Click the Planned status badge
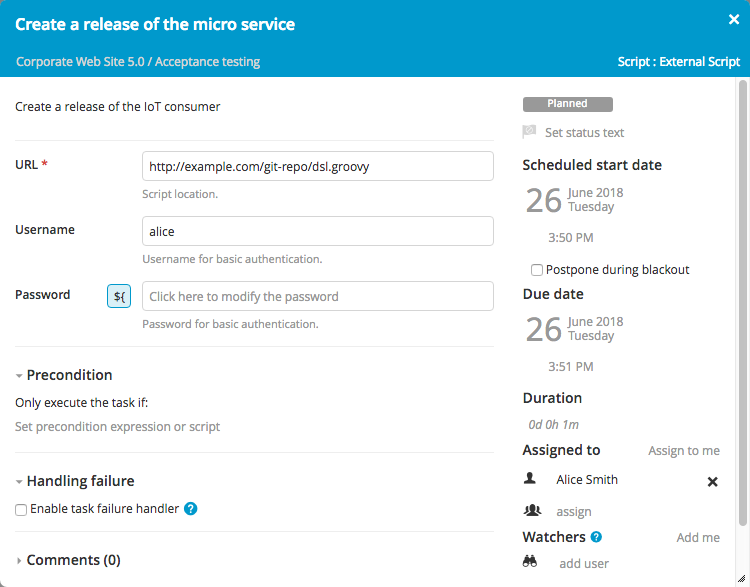This screenshot has width=750, height=587. [x=567, y=104]
